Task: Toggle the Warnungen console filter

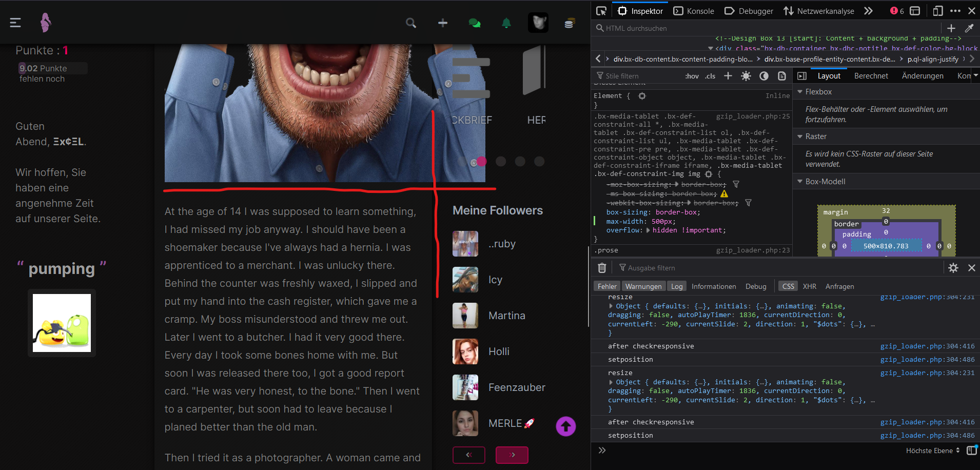Action: [x=643, y=286]
